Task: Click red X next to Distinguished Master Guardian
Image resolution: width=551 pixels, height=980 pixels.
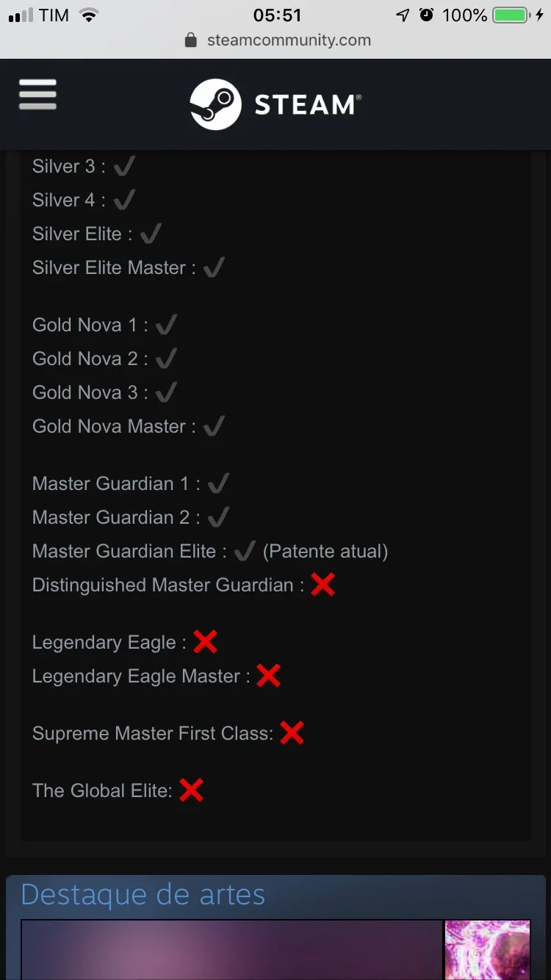Action: (x=323, y=585)
